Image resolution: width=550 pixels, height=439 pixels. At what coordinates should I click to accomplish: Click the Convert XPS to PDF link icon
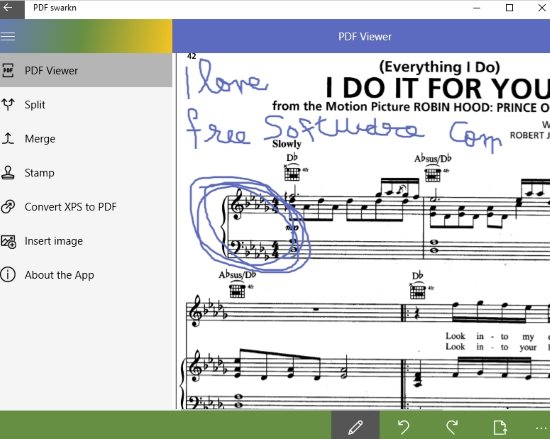(8, 207)
